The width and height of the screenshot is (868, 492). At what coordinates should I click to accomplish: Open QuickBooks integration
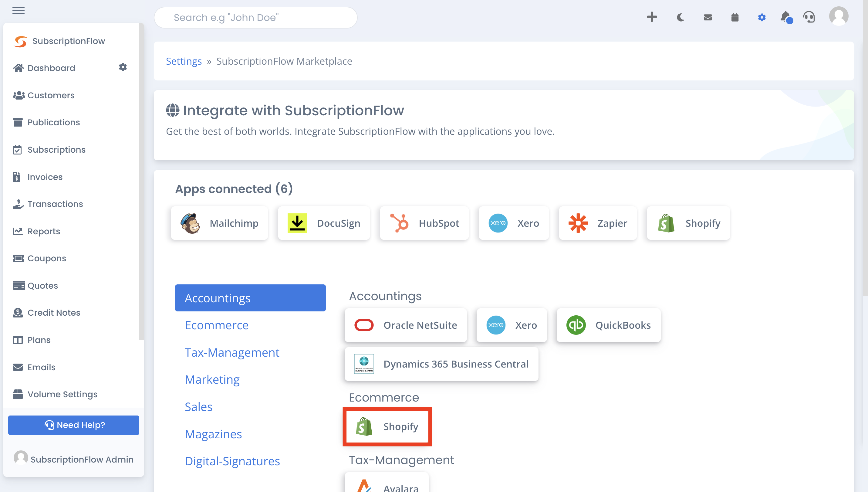609,325
